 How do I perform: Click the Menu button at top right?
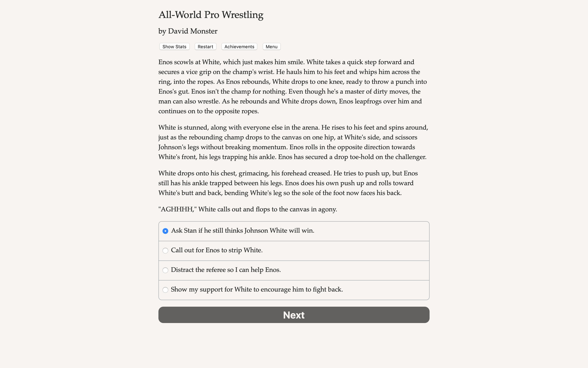(271, 46)
